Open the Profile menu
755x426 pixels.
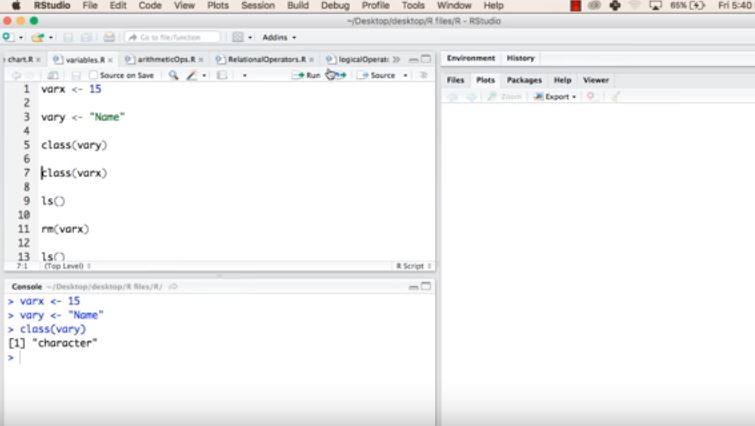click(x=375, y=5)
